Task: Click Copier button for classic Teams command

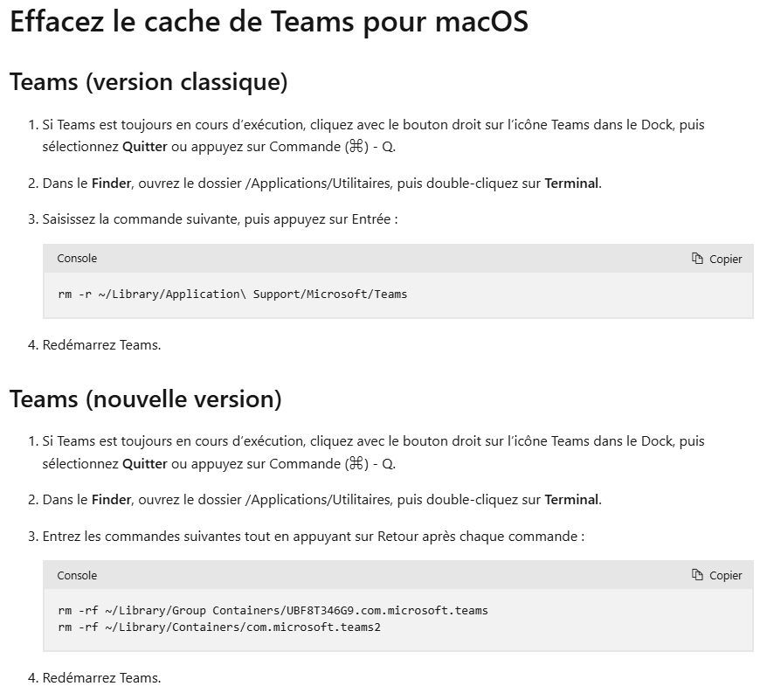Action: pyautogui.click(x=716, y=259)
